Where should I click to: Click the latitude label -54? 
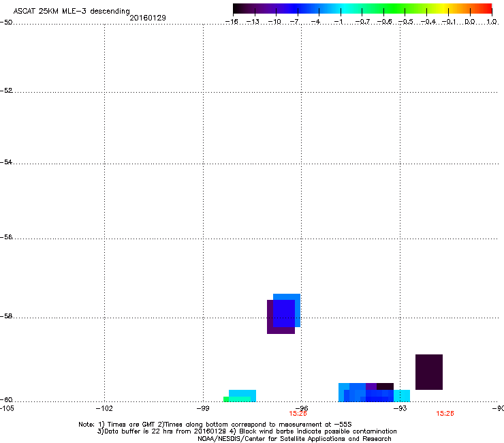pyautogui.click(x=6, y=162)
